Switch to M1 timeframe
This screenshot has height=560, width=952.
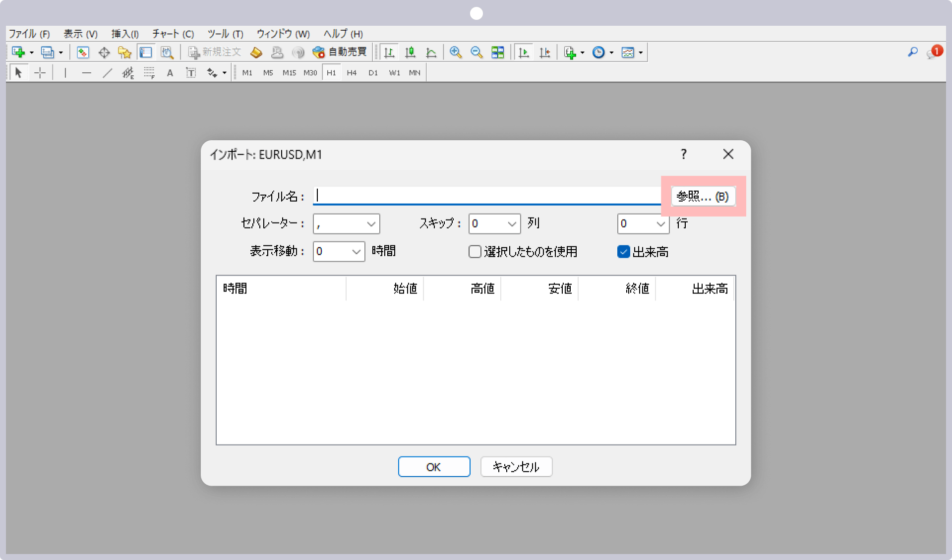pos(247,73)
